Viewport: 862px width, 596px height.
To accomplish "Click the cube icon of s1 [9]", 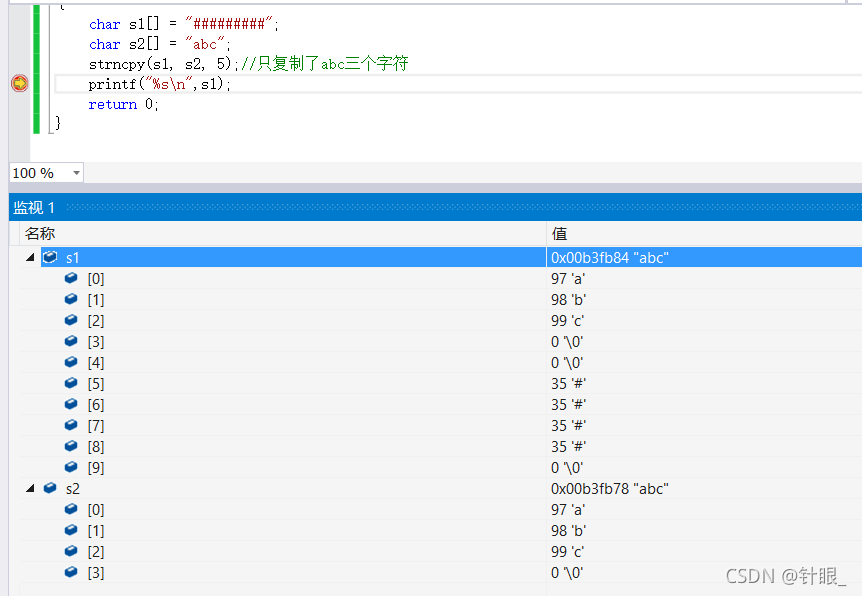I will pyautogui.click(x=71, y=467).
